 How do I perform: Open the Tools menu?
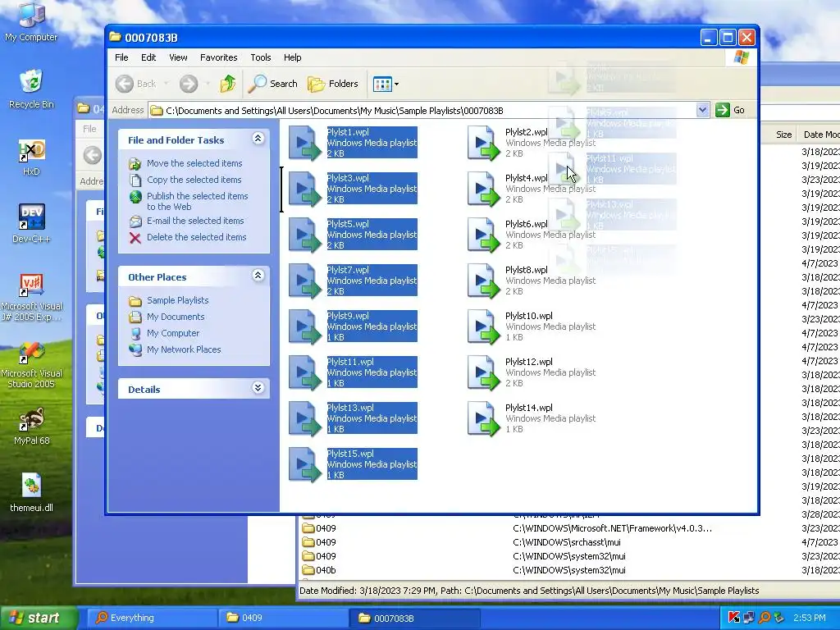pyautogui.click(x=260, y=57)
